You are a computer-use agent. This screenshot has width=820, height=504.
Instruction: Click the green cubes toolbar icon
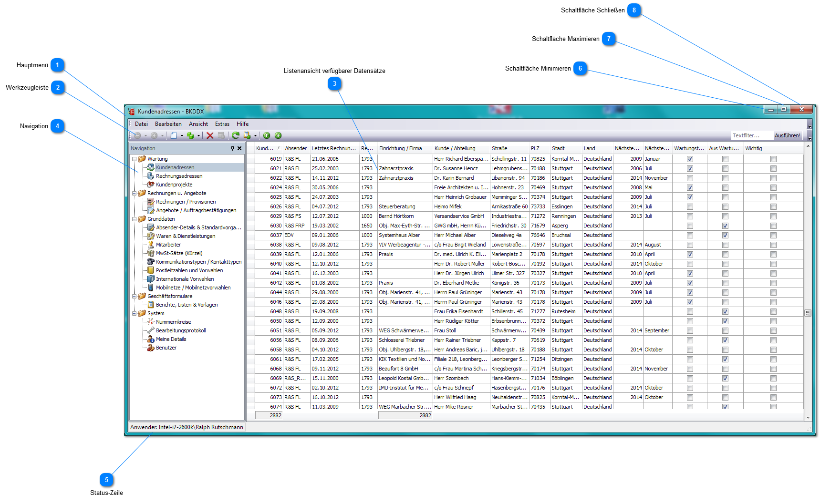tap(190, 136)
